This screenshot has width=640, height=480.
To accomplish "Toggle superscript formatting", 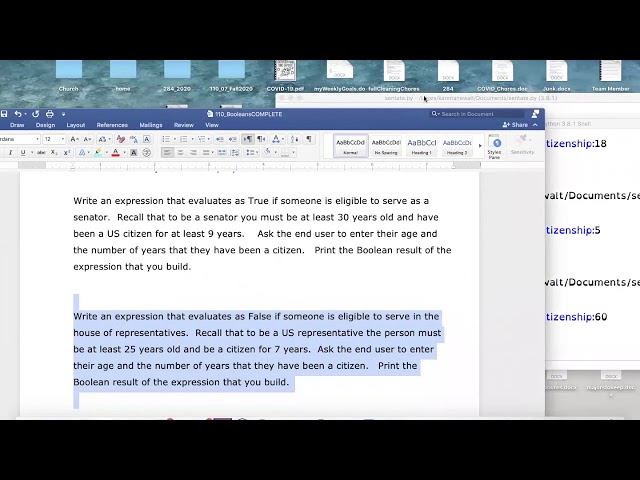I will tap(67, 153).
